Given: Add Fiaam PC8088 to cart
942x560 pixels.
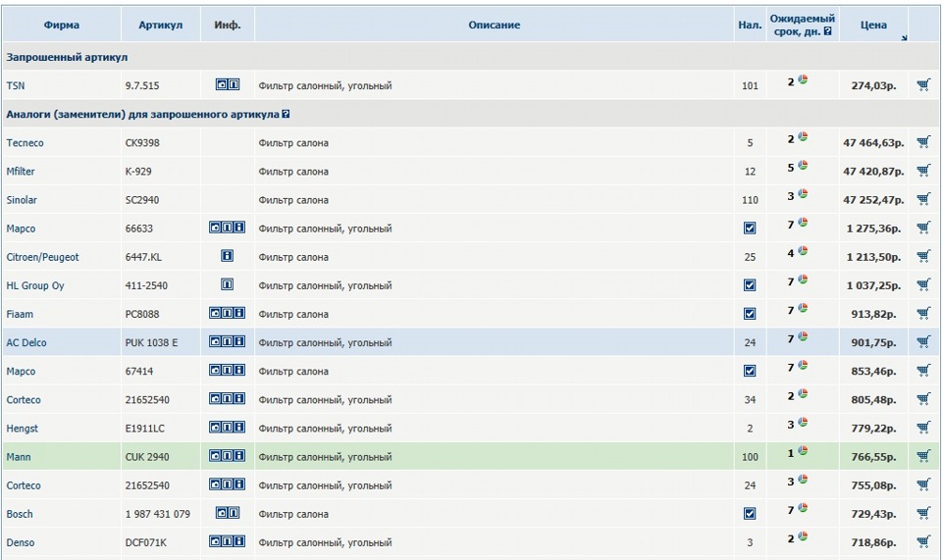Looking at the screenshot, I should [923, 314].
